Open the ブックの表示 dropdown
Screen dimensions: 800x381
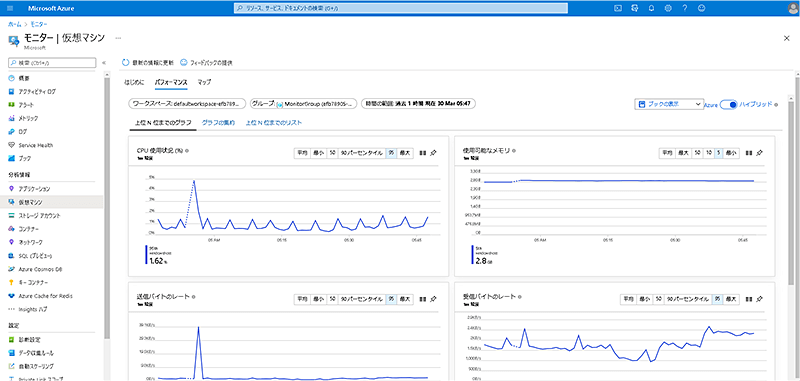point(669,104)
